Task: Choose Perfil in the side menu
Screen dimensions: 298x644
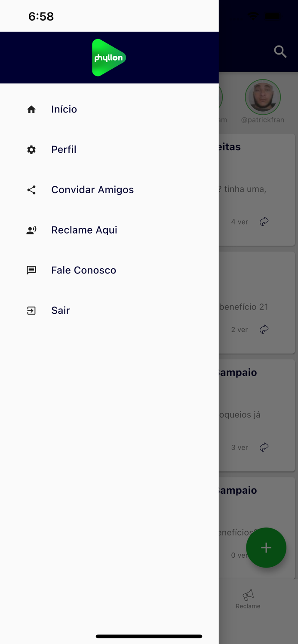Action: tap(64, 149)
